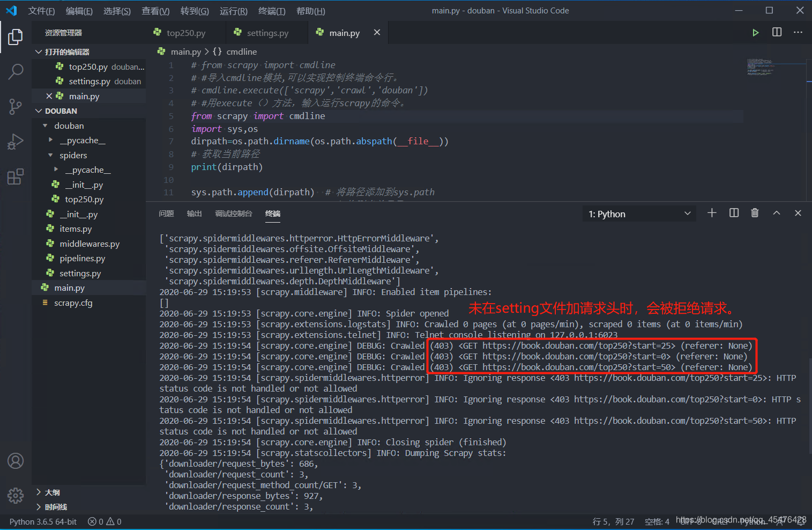This screenshot has width=812, height=530.
Task: Open the 转到(G) menu
Action: (195, 11)
